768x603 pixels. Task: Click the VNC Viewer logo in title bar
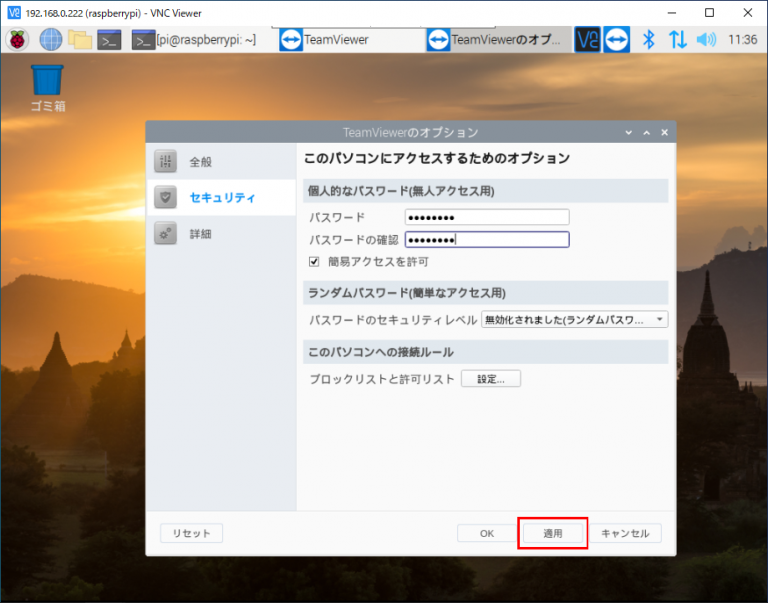14,13
